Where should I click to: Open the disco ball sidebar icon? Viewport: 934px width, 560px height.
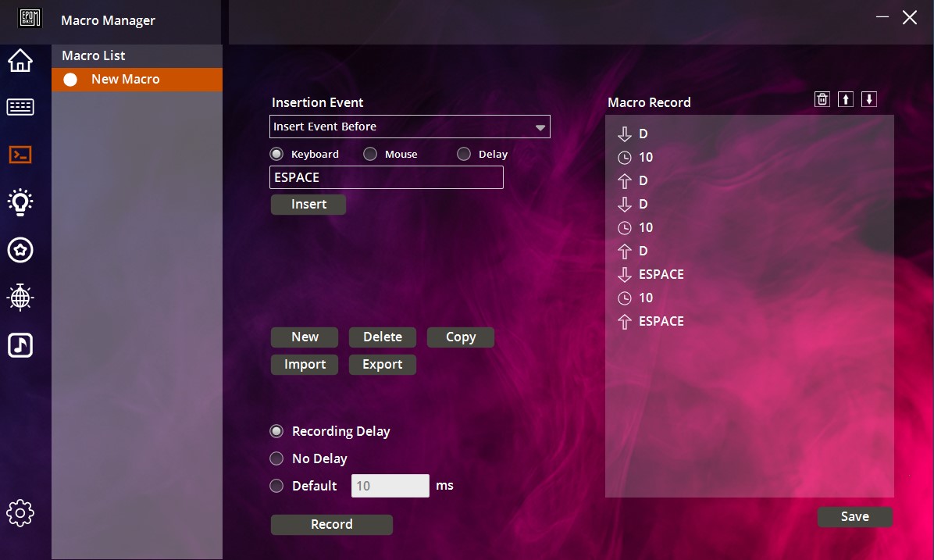click(x=20, y=298)
